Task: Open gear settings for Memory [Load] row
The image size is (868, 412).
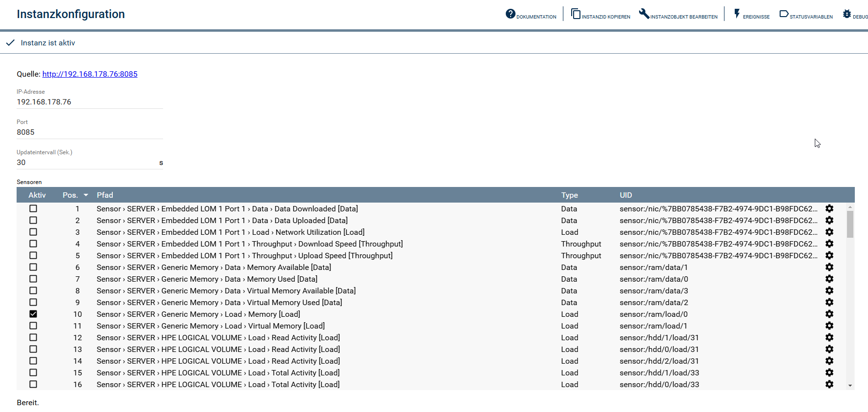Action: point(829,314)
